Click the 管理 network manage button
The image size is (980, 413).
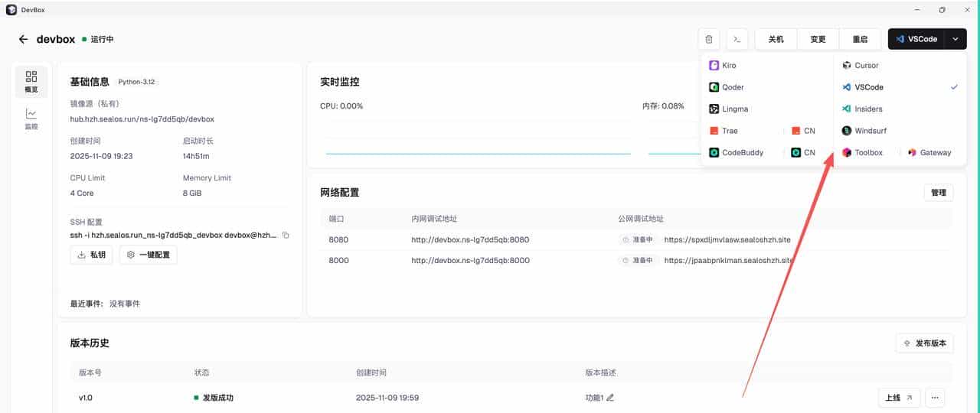(939, 193)
